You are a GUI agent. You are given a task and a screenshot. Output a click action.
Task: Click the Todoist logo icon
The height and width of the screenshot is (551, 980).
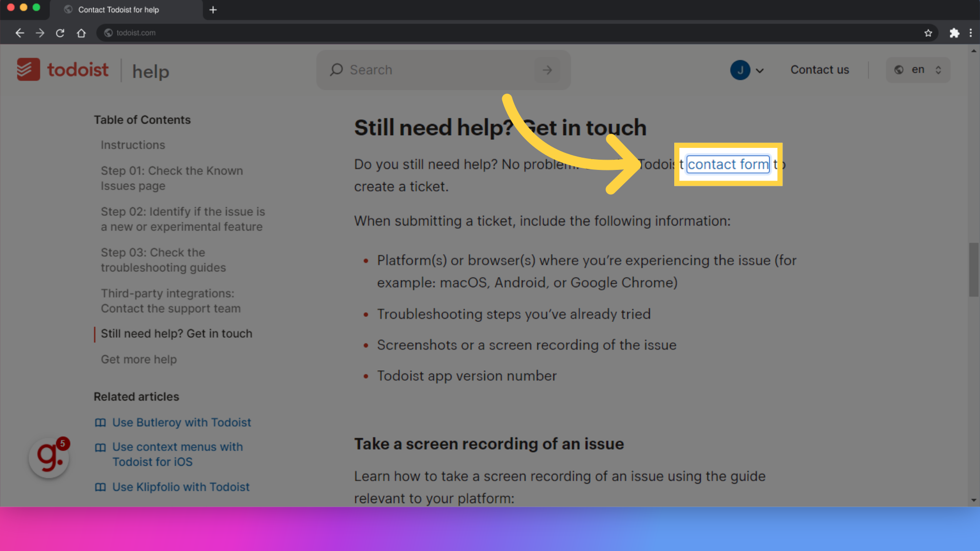click(28, 69)
